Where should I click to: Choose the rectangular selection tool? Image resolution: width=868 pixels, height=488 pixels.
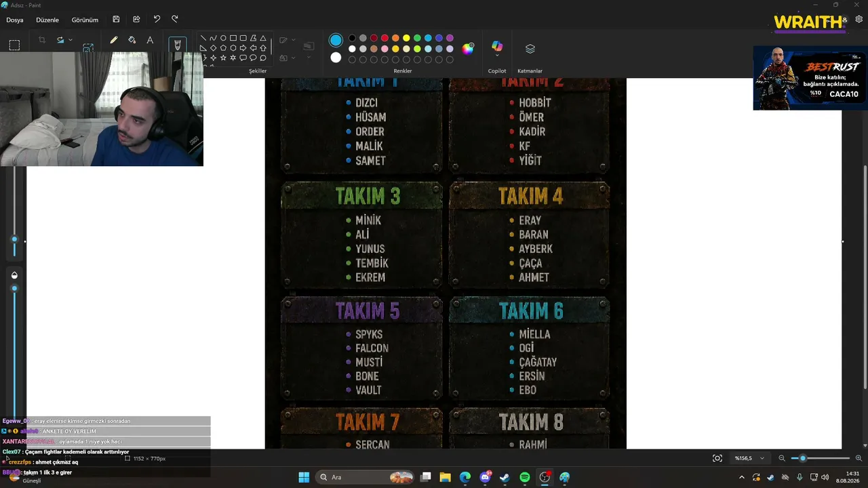[14, 45]
